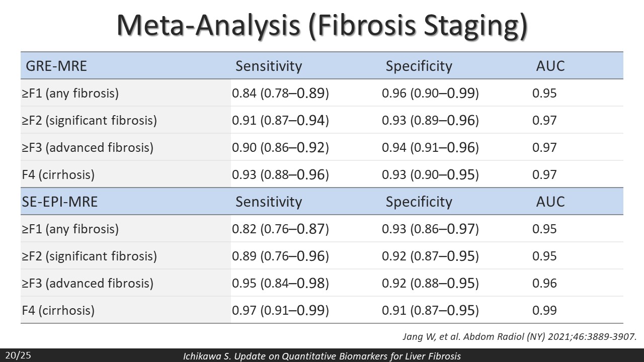Click the Sensitivity header in the GRE-MRE row
644x362 pixels.
pyautogui.click(x=269, y=66)
